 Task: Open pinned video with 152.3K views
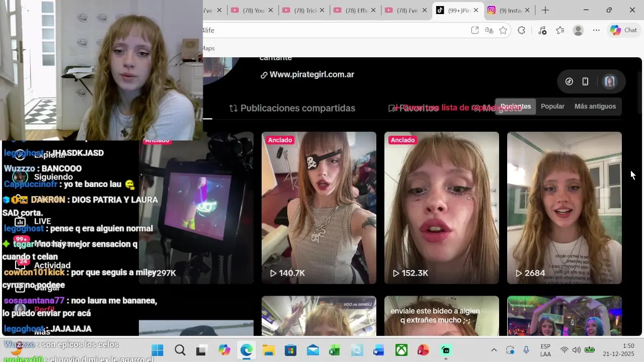click(x=442, y=208)
